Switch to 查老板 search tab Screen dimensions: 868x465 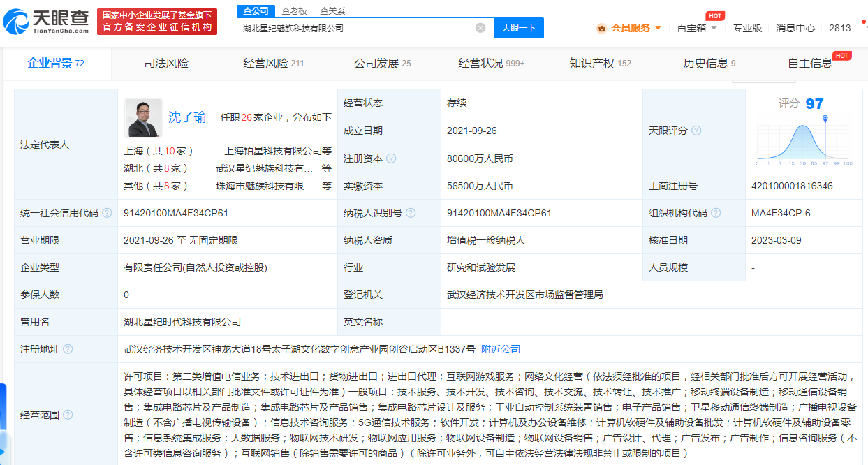pos(294,11)
